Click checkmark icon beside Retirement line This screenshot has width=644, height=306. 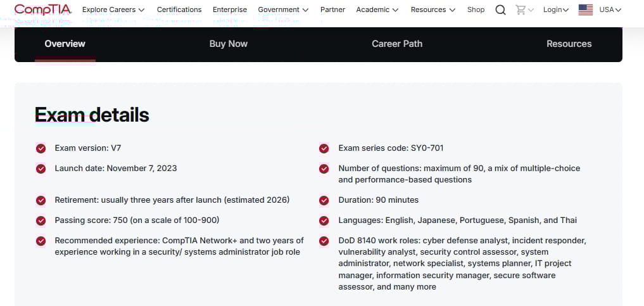[41, 200]
